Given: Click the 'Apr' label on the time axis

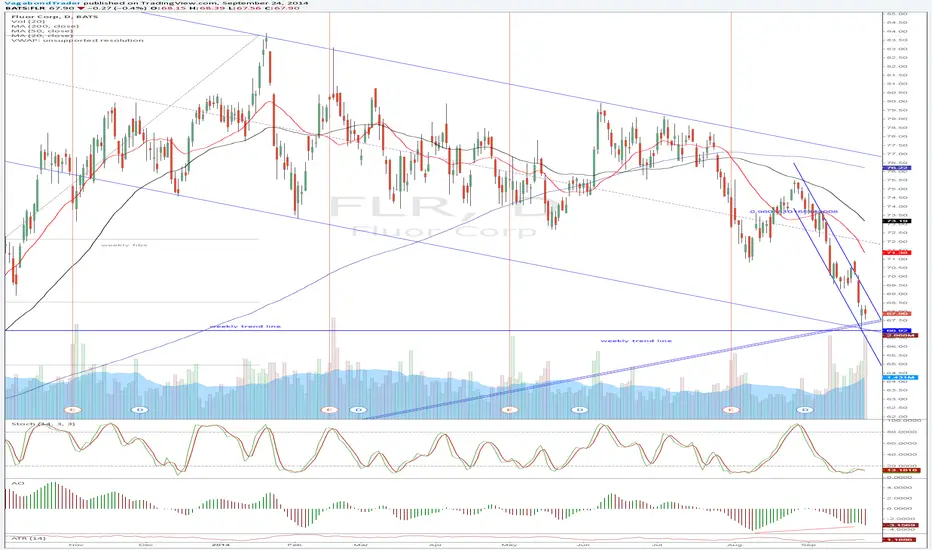Looking at the screenshot, I should coord(436,545).
